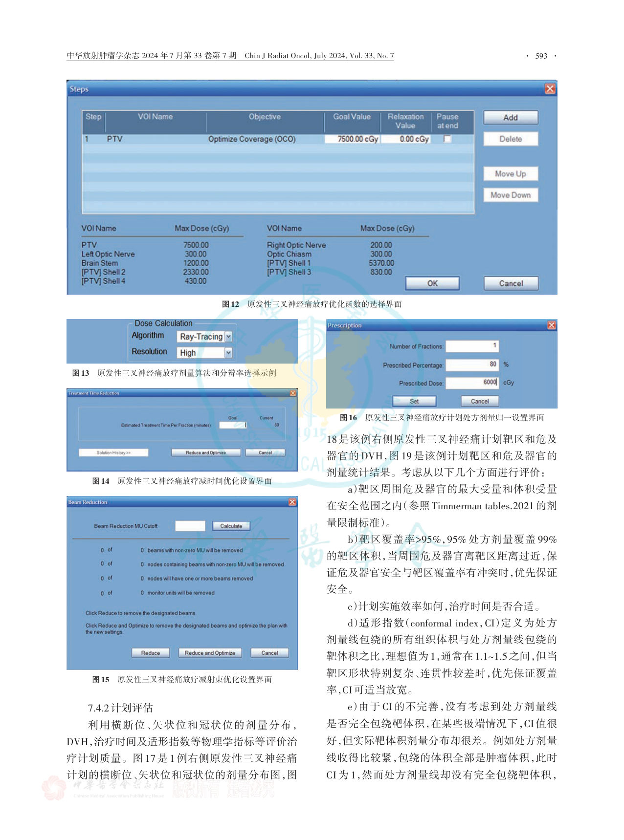
Task: Close the Beam Reduction dialog
Action: pyautogui.click(x=292, y=502)
